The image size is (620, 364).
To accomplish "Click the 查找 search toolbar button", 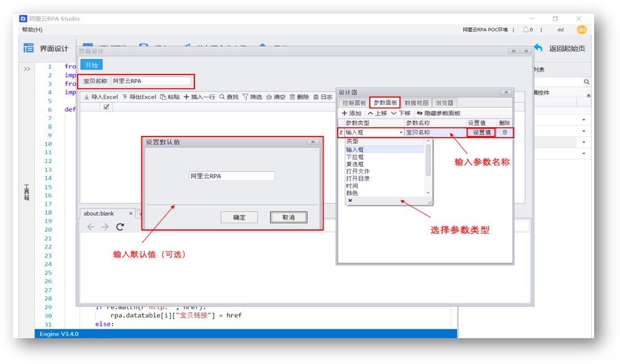I will [x=229, y=97].
